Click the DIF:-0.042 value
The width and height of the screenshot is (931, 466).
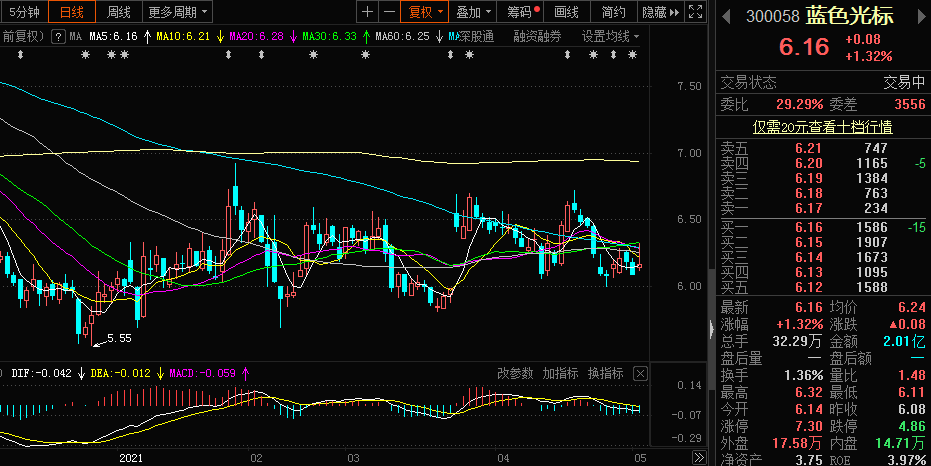coord(41,373)
